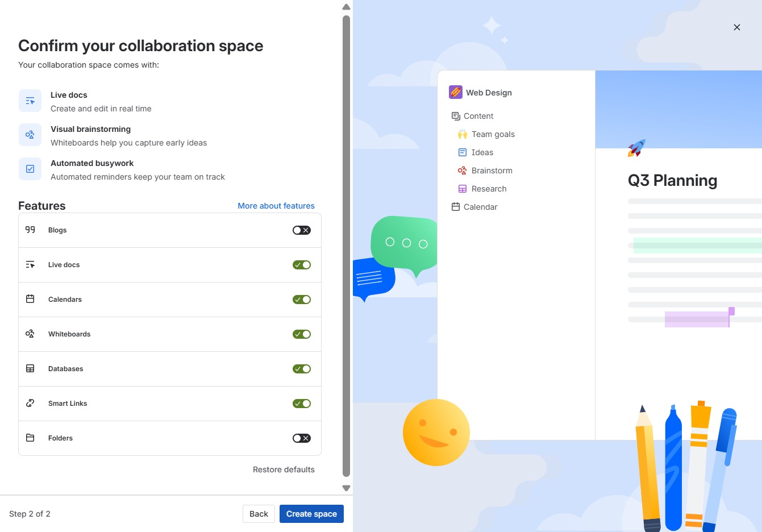This screenshot has height=532, width=762.
Task: Click the Brainstorm whiteboard icon in preview
Action: click(463, 171)
